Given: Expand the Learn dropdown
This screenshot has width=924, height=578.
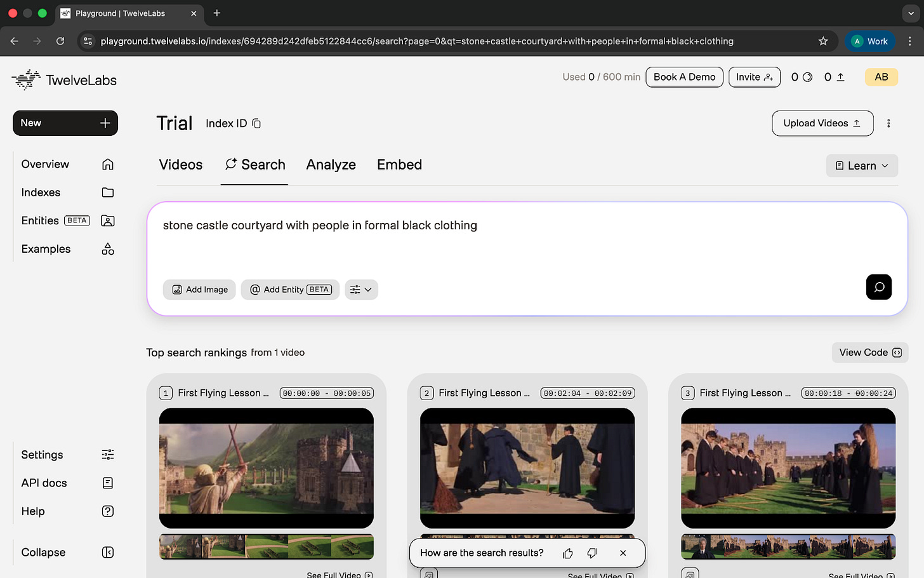Looking at the screenshot, I should click(862, 166).
